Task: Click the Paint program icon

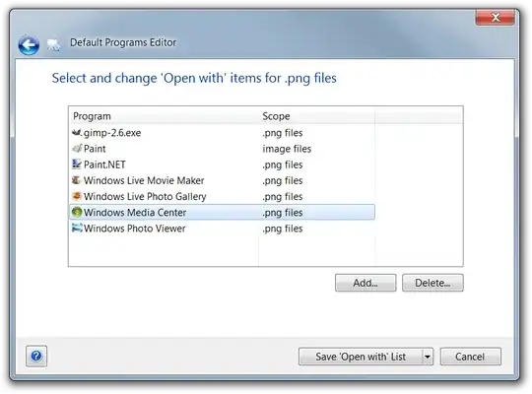Action: pos(77,149)
